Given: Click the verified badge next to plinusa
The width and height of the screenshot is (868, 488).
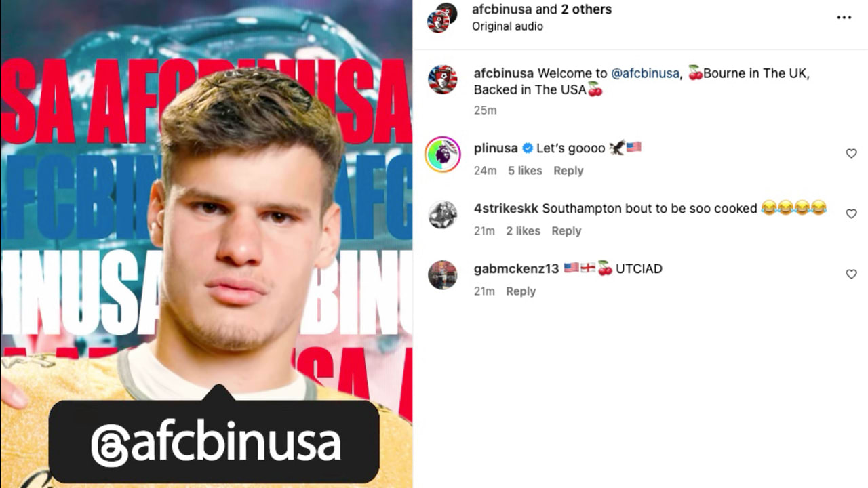Looking at the screenshot, I should pos(528,148).
